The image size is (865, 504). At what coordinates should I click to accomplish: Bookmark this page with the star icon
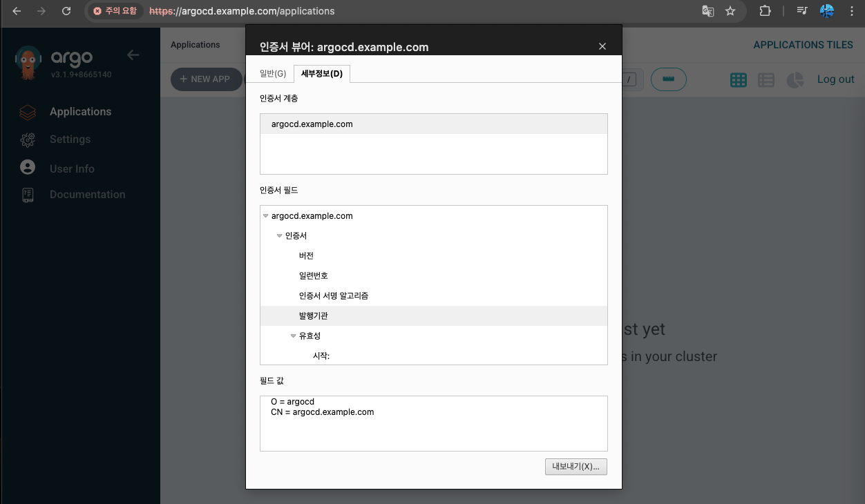730,11
